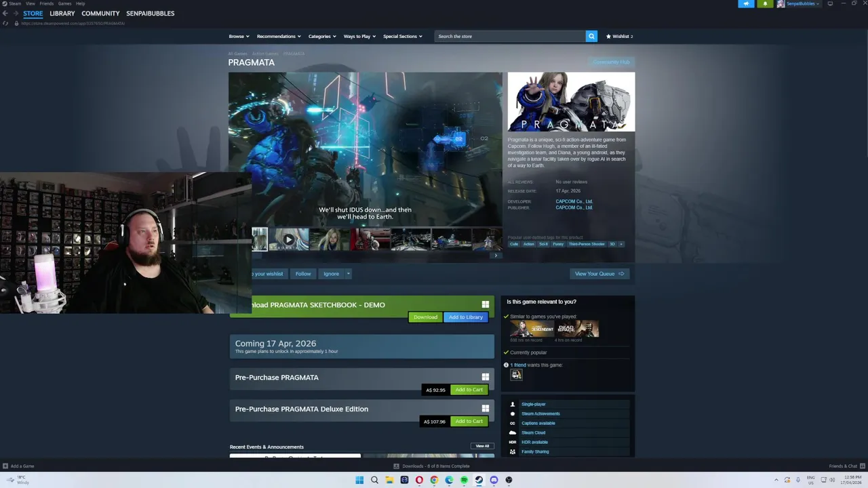Image resolution: width=868 pixels, height=488 pixels.
Task: Add PRAGMATA Deluxe Edition to cart
Action: [x=469, y=422]
